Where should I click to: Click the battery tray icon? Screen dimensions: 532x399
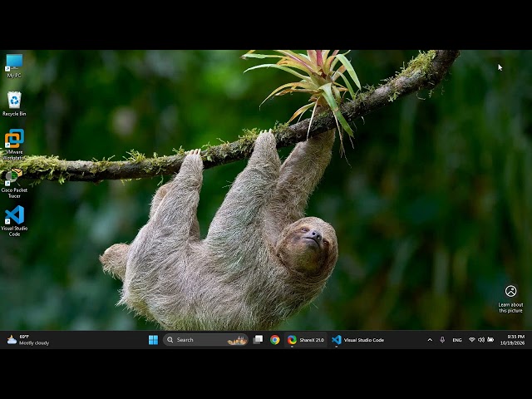(x=490, y=340)
